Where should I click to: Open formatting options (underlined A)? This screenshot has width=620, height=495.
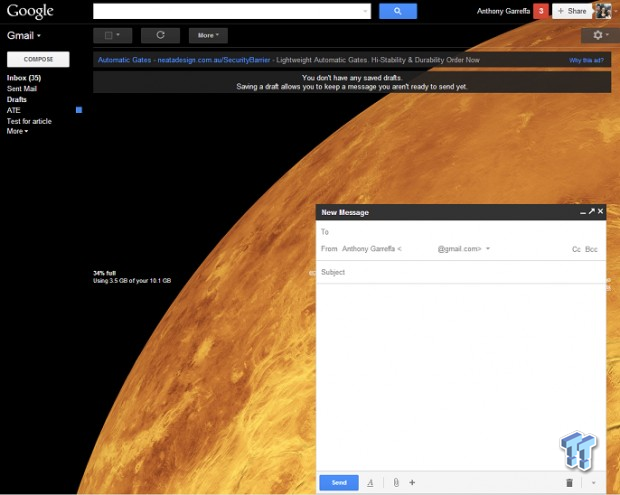[370, 483]
